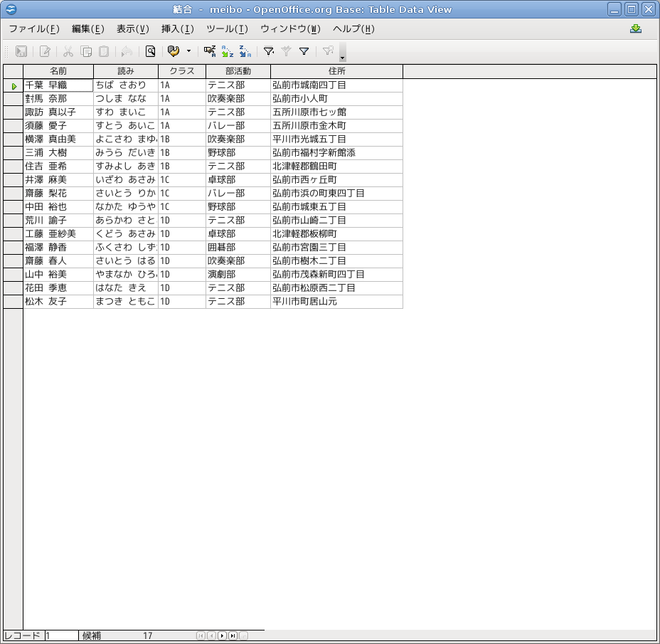Go to next record navigation button
Screen dimensions: 660x644
coord(222,635)
